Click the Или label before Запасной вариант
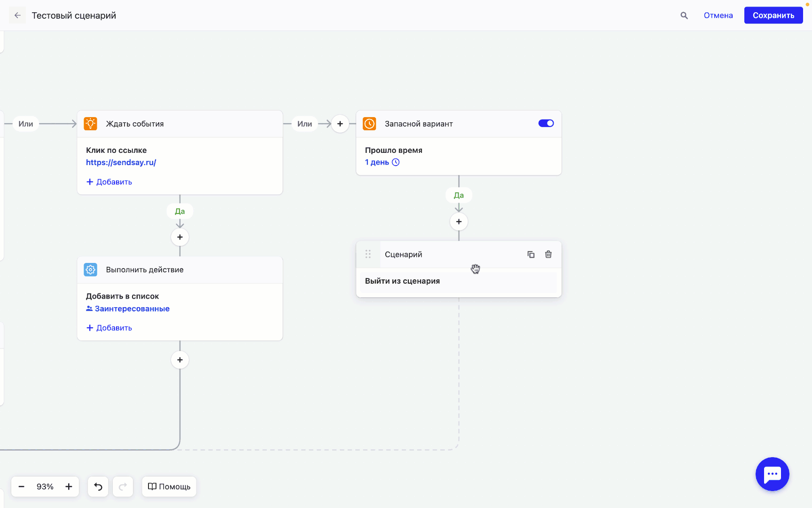This screenshot has width=812, height=508. click(x=304, y=124)
